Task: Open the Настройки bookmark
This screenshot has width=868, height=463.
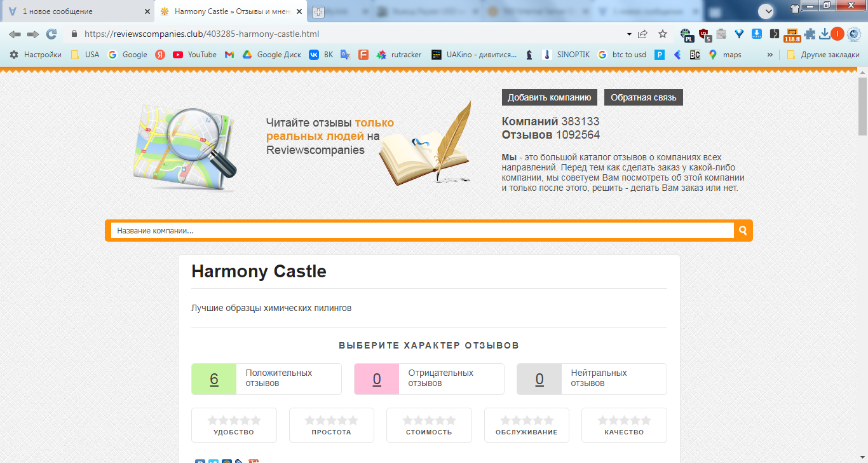Action: tap(36, 55)
